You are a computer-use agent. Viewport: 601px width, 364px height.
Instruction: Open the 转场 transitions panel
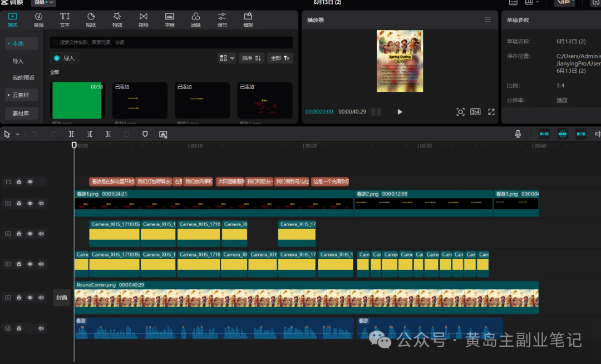click(144, 20)
